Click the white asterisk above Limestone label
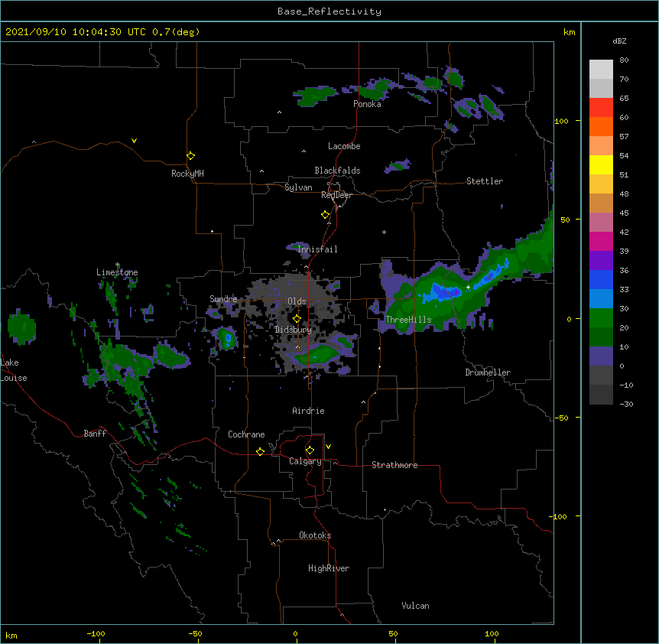 pyautogui.click(x=117, y=265)
